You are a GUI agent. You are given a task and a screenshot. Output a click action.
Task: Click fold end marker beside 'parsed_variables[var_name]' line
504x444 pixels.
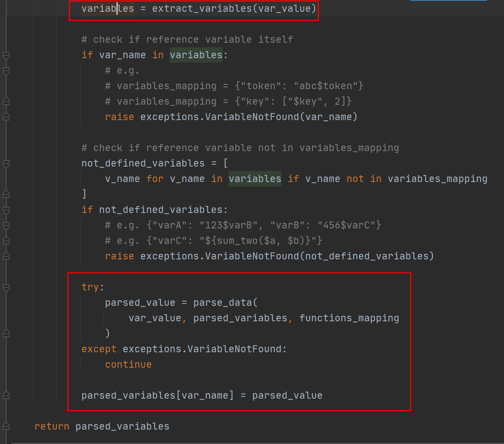[6, 395]
